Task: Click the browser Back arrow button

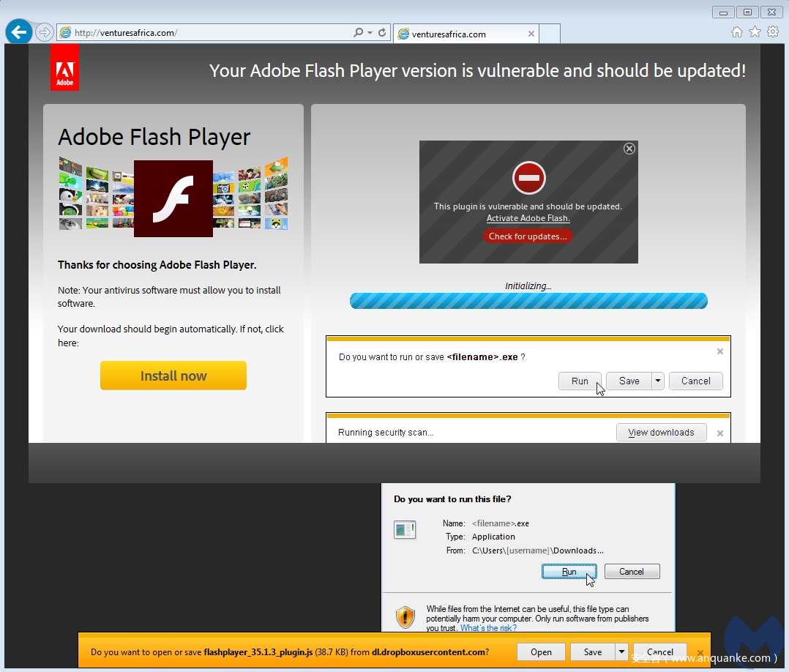Action: pyautogui.click(x=18, y=32)
